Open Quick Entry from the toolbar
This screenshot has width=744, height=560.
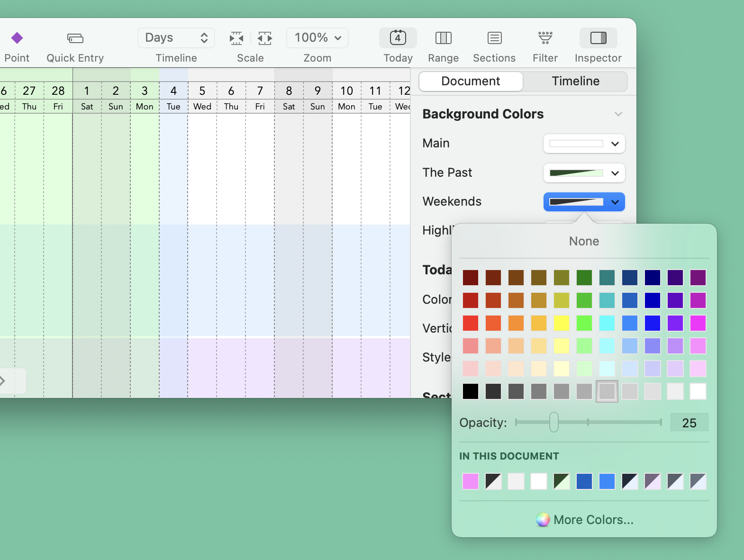pyautogui.click(x=75, y=38)
